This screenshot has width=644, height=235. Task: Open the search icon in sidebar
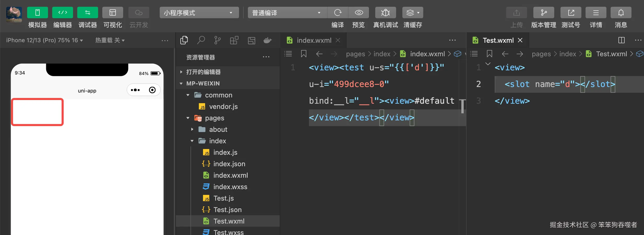pos(201,40)
